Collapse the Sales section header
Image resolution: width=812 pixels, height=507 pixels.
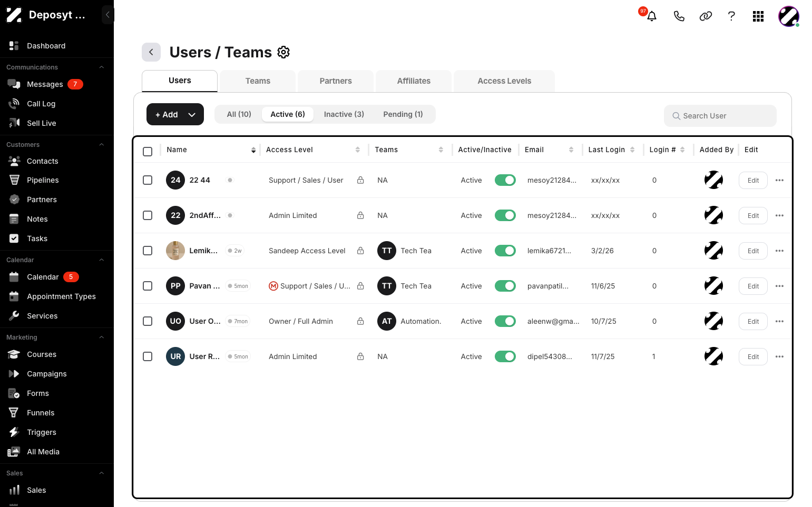tap(101, 473)
